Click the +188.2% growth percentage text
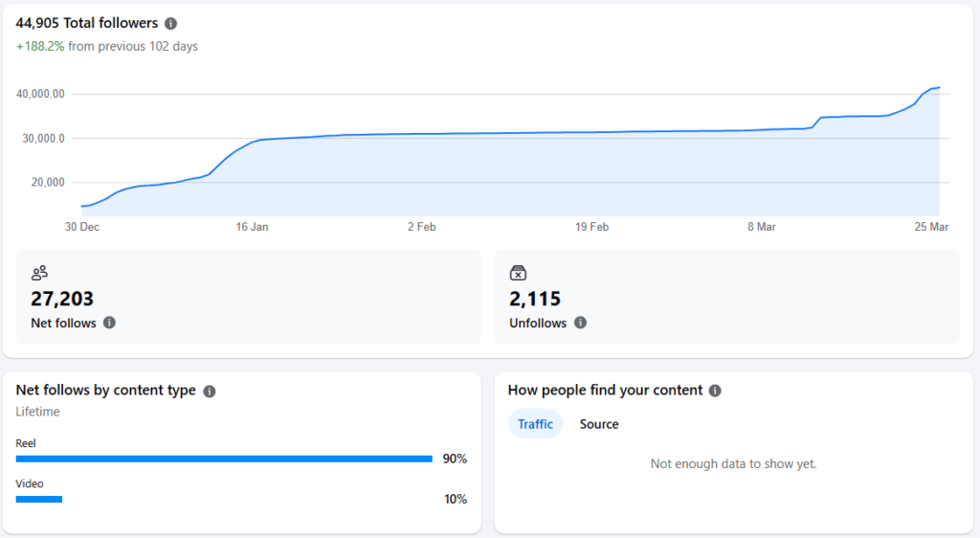This screenshot has width=980, height=538. click(40, 46)
